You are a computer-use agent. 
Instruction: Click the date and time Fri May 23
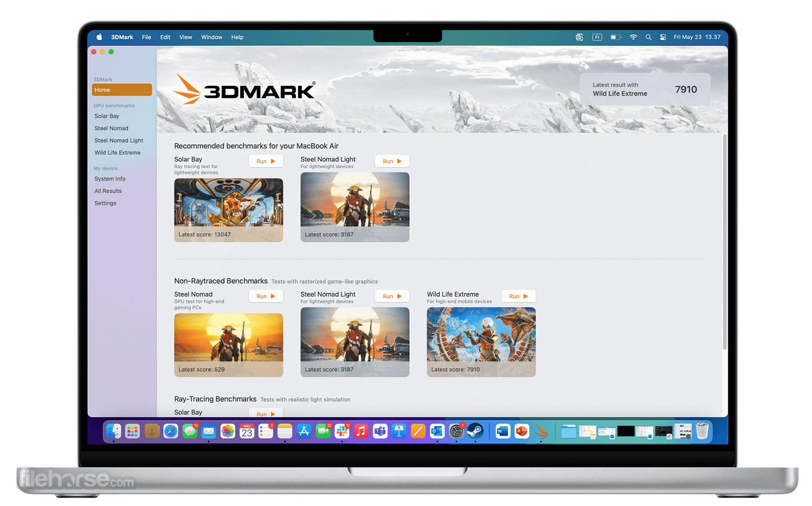697,37
